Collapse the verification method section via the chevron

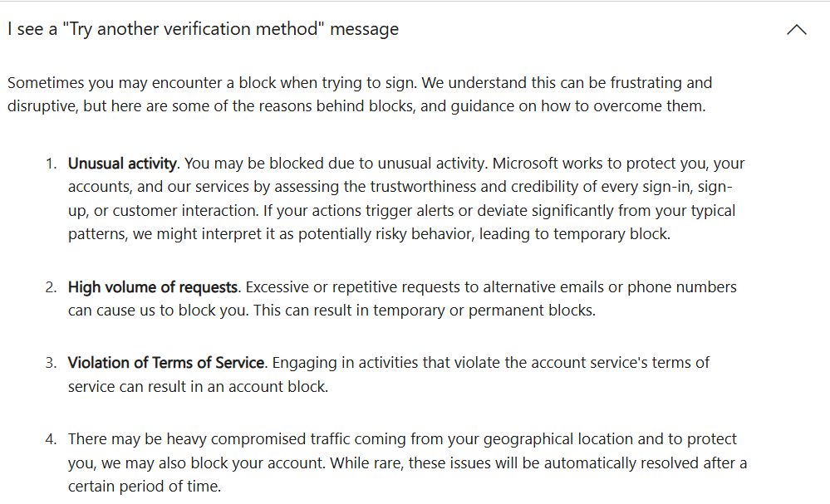796,28
